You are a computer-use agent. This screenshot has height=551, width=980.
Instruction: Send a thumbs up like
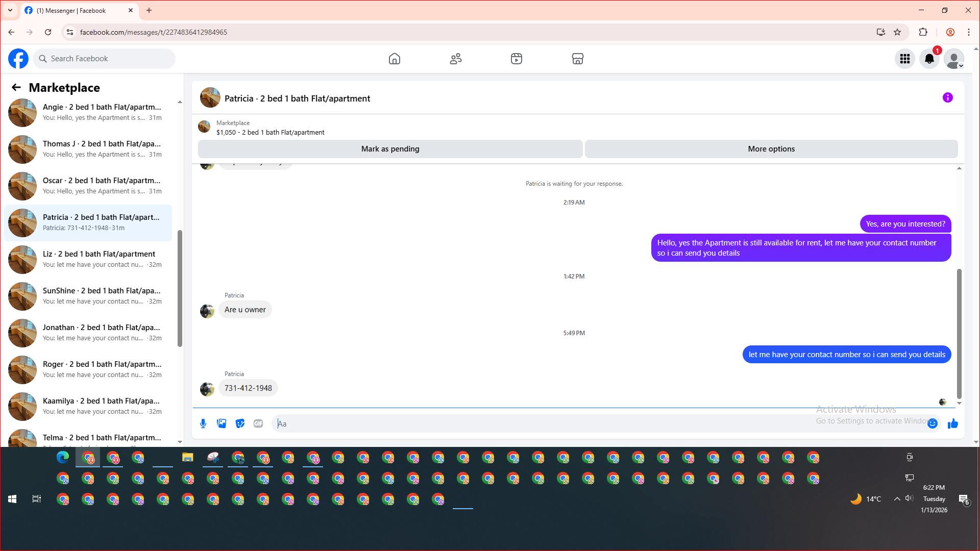953,423
